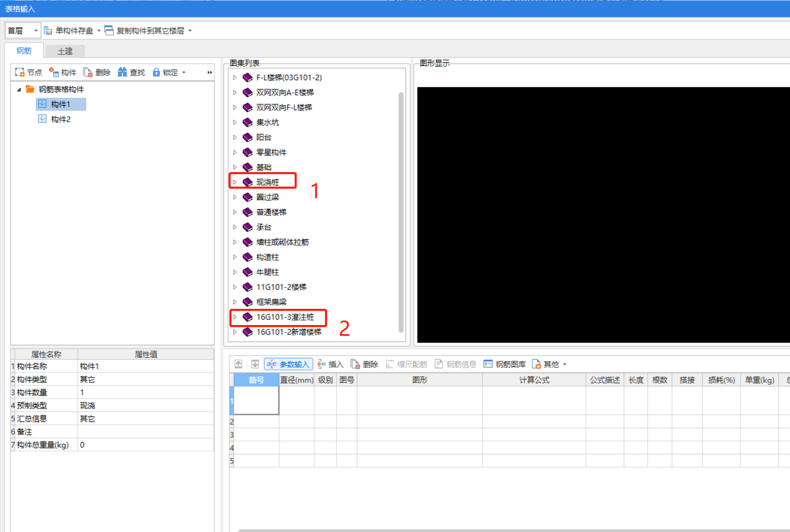
Task: Click the 汇总信息 value 其它
Action: coord(145,419)
